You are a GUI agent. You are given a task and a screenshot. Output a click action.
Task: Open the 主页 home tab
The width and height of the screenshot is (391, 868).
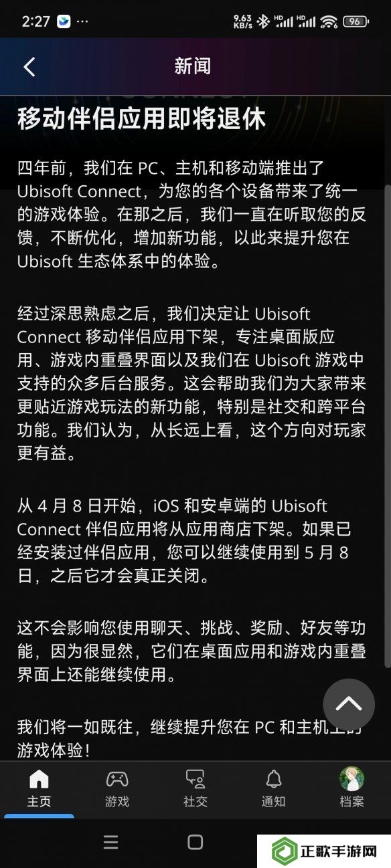pyautogui.click(x=39, y=789)
